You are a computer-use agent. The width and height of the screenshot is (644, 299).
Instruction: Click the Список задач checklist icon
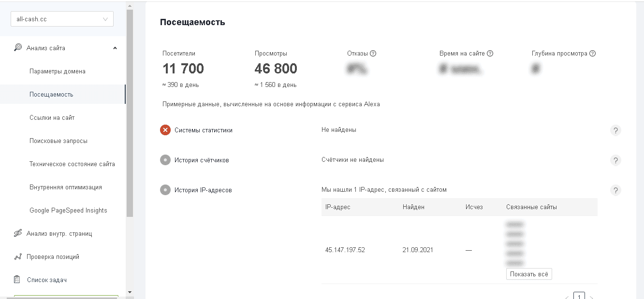[x=18, y=280]
